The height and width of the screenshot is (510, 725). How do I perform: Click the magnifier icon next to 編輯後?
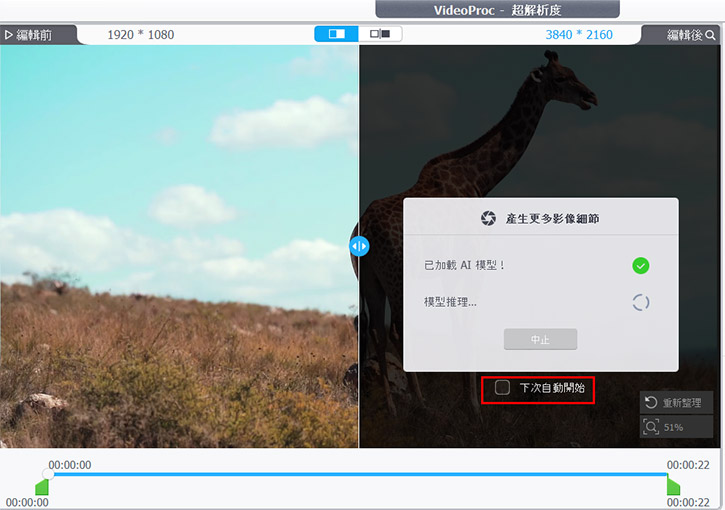pyautogui.click(x=711, y=35)
